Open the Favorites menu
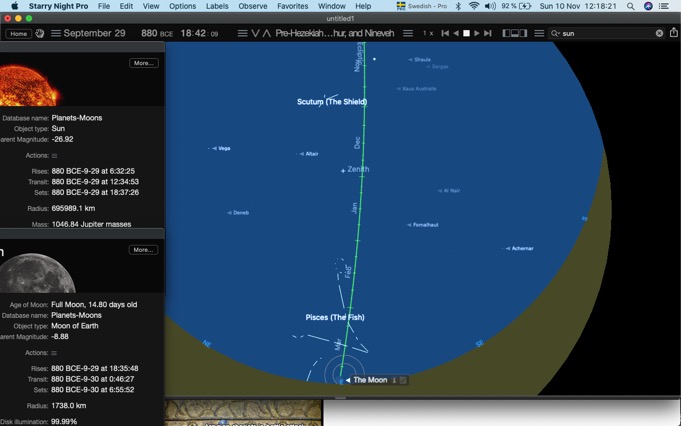Screen dimensions: 682x426 coord(292,6)
